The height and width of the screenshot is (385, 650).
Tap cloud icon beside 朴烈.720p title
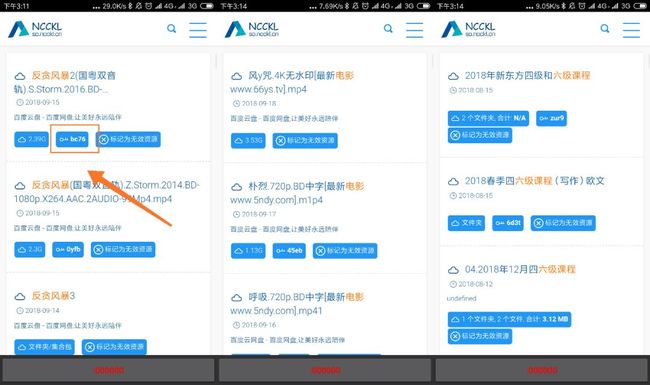tap(237, 187)
